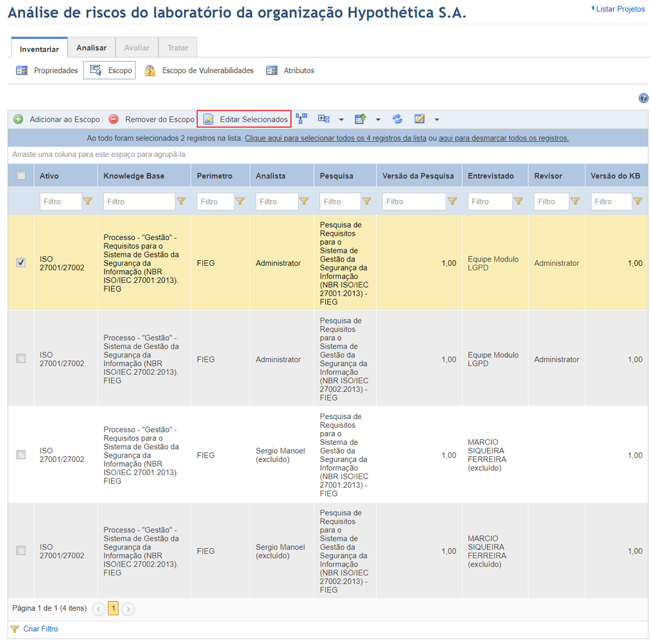This screenshot has width=651, height=644.
Task: Click the Propriedades form icon
Action: (21, 71)
